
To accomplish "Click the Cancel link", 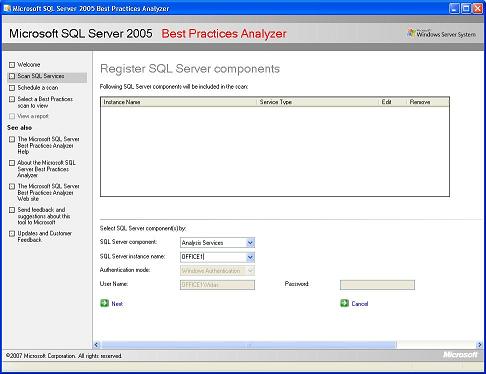I will point(360,304).
